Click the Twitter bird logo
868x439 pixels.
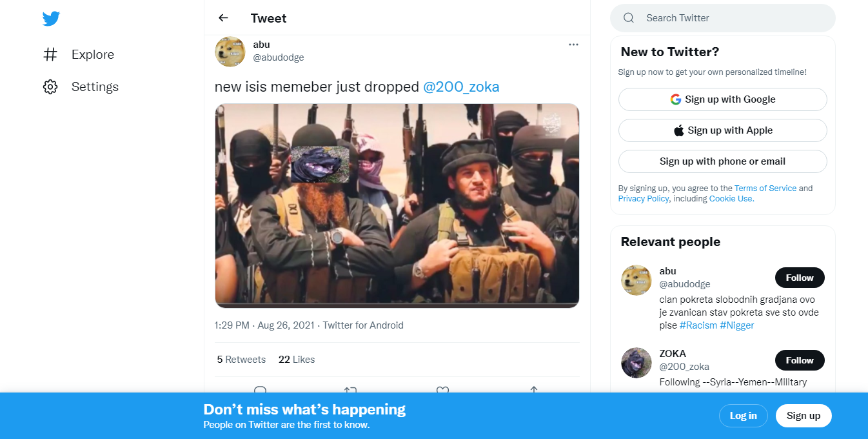pos(51,19)
